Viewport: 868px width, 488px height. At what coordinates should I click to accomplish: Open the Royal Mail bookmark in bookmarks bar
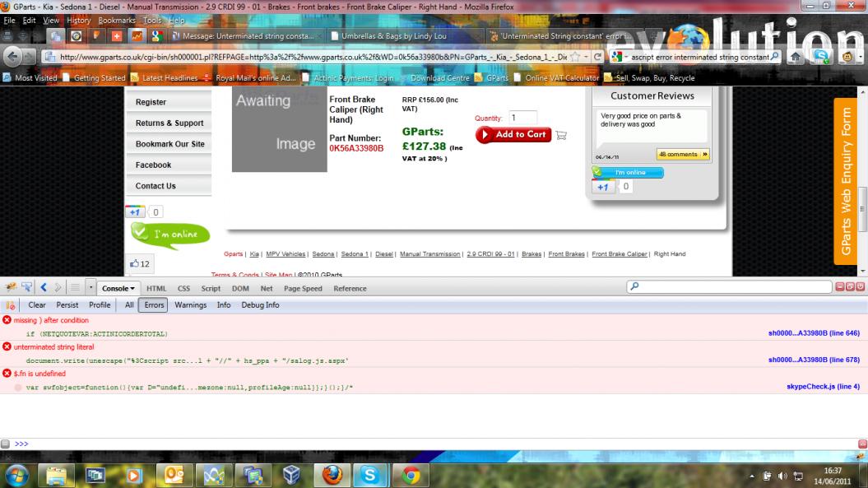pos(249,78)
